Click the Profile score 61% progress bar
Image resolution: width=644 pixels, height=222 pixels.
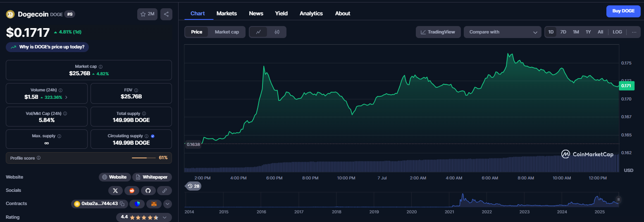tap(144, 158)
